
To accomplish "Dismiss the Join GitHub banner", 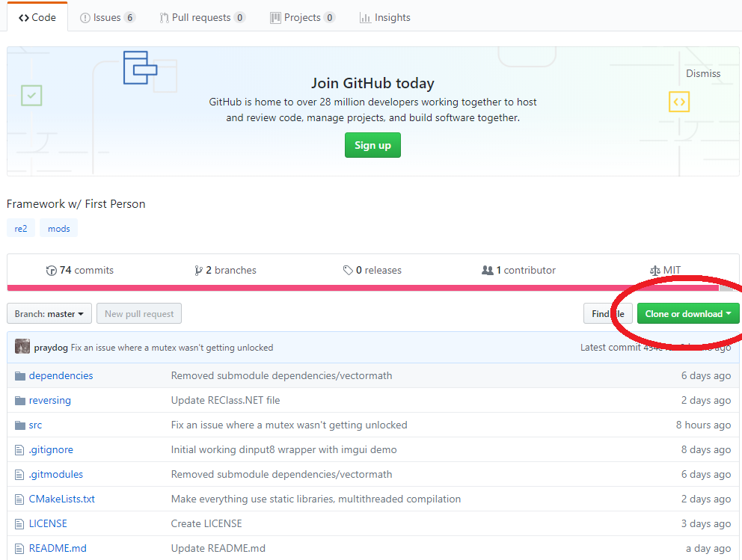I will pos(703,73).
